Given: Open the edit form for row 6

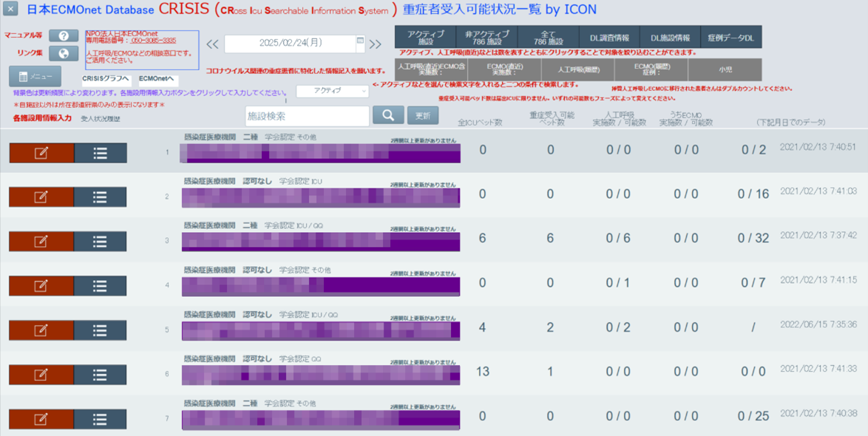Looking at the screenshot, I should (41, 375).
